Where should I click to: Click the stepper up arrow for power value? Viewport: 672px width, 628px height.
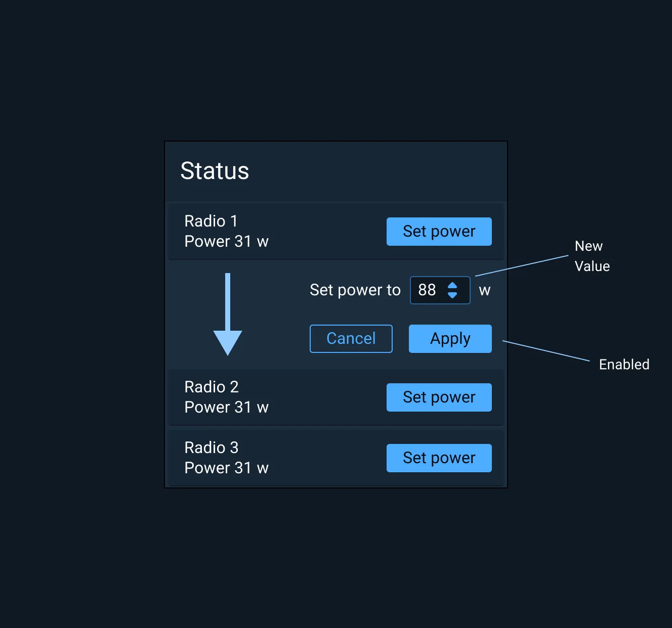(x=452, y=285)
